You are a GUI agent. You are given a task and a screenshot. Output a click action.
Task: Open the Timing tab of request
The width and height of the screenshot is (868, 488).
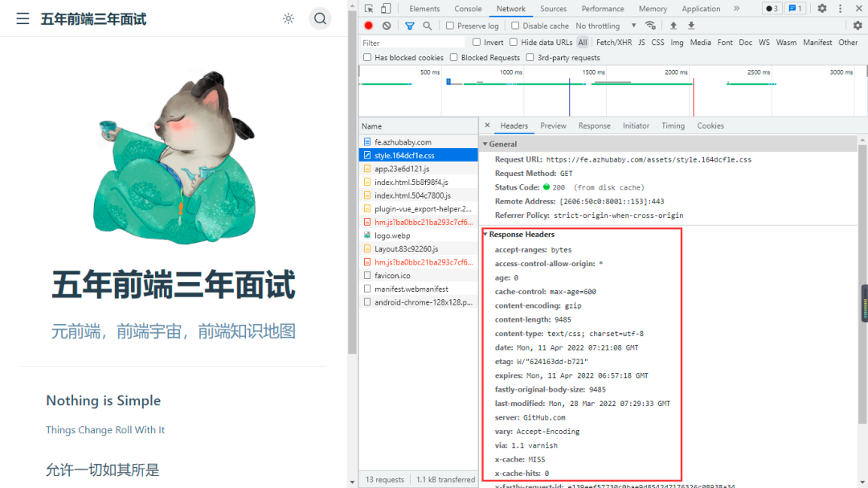pyautogui.click(x=674, y=125)
